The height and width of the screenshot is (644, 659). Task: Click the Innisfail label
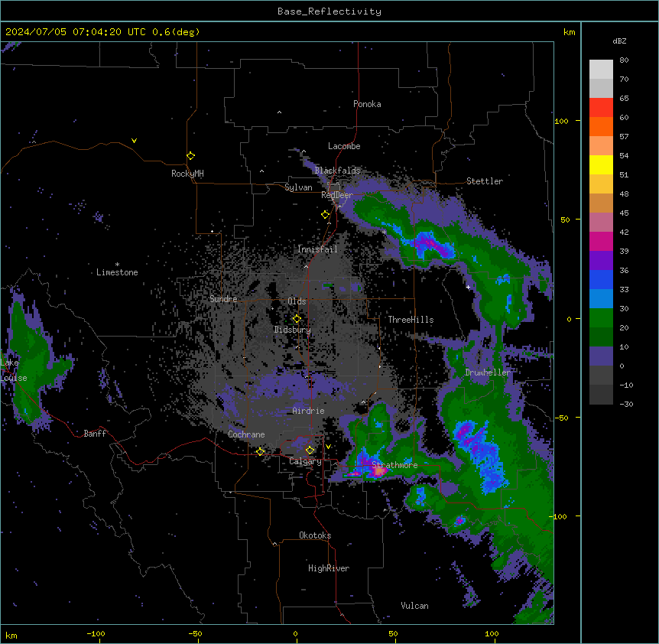[317, 249]
